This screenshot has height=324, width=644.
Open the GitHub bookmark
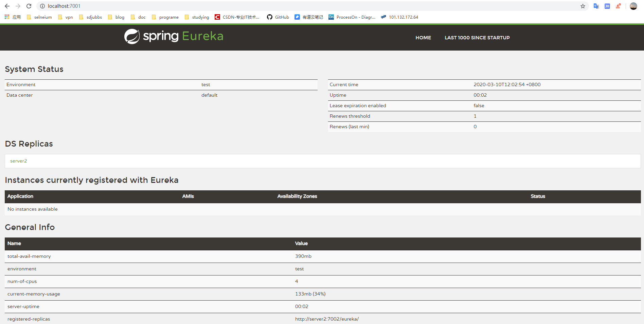click(278, 17)
